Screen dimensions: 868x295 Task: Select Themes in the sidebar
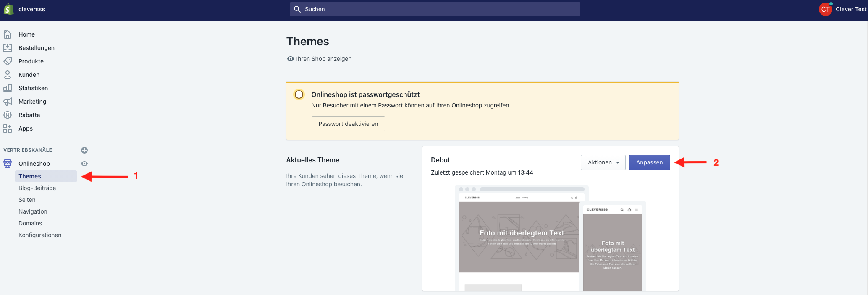(30, 176)
